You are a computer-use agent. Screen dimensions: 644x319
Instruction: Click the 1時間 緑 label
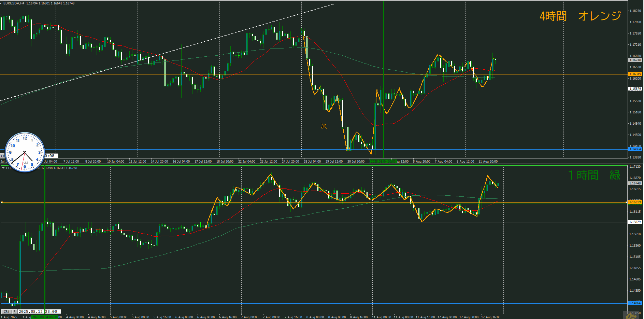click(x=594, y=175)
